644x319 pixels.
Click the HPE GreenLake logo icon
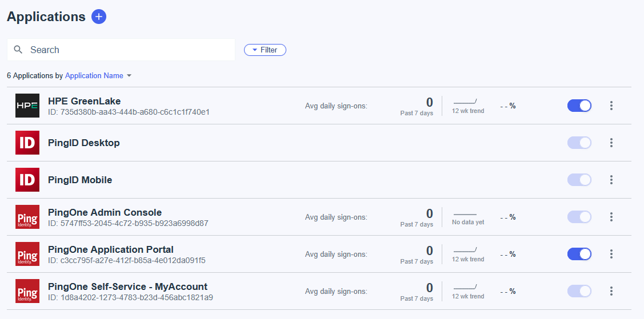27,106
